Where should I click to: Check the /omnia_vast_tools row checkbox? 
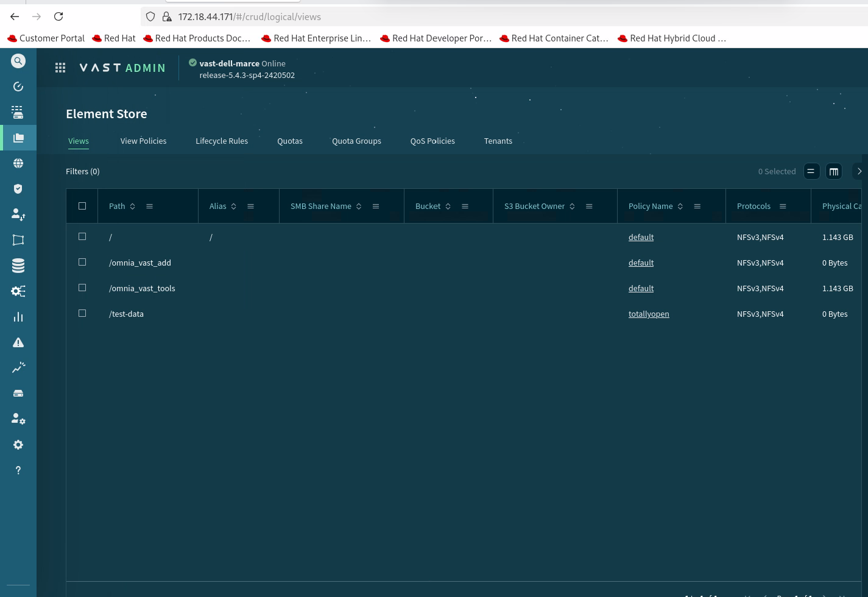point(82,288)
